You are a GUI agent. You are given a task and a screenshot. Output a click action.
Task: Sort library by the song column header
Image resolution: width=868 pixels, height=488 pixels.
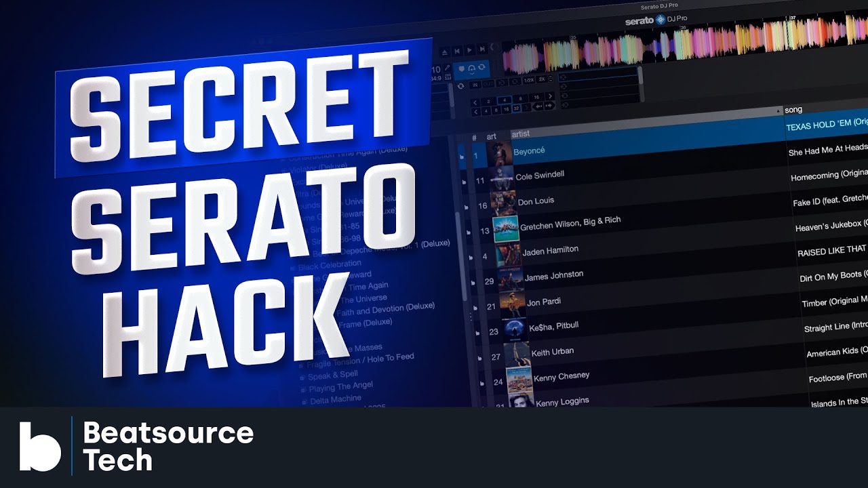point(793,109)
